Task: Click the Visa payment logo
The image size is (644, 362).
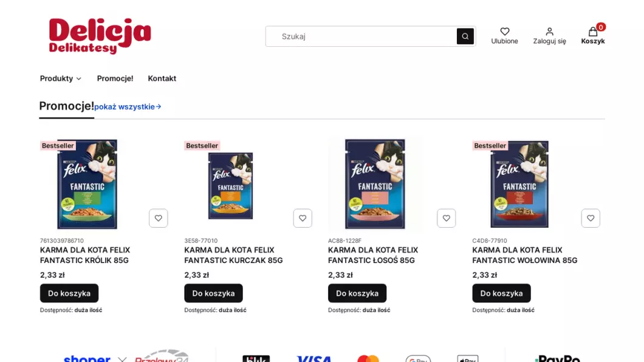Action: tap(314, 359)
